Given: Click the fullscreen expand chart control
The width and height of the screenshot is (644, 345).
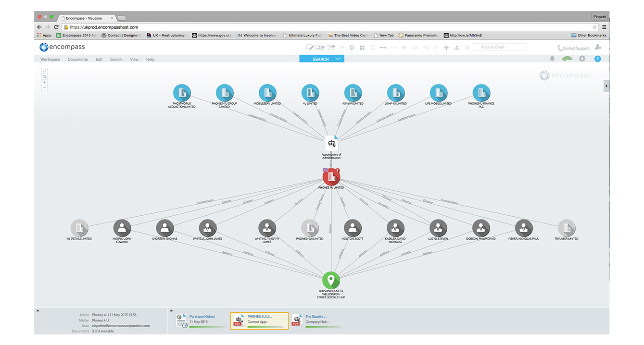Looking at the screenshot, I should point(45,71).
